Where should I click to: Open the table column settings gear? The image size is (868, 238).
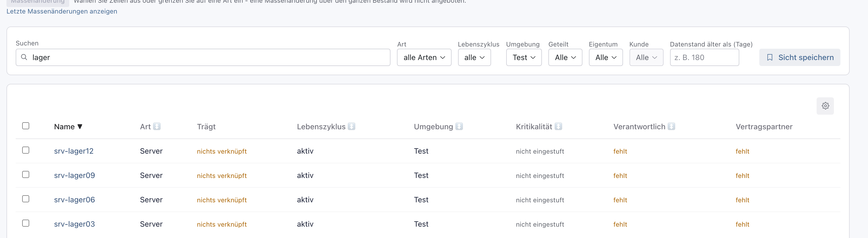(x=825, y=106)
